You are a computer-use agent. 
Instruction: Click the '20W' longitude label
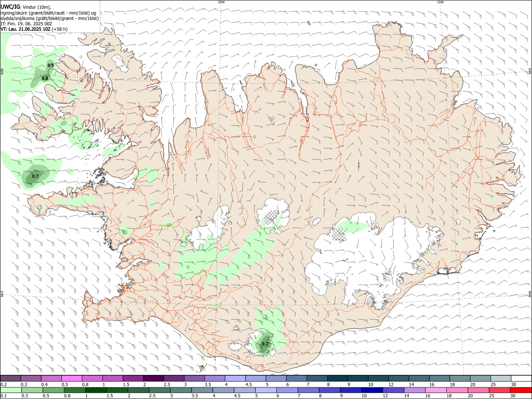pyautogui.click(x=221, y=2)
